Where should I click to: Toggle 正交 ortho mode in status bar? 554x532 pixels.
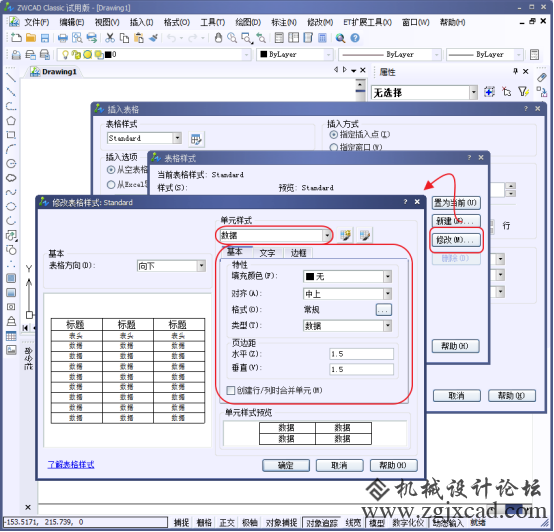(227, 523)
